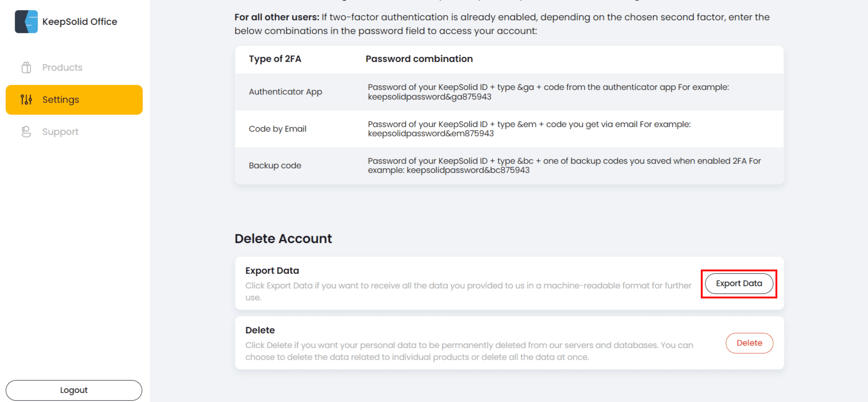
Task: Select the Code by Email row label
Action: [278, 129]
